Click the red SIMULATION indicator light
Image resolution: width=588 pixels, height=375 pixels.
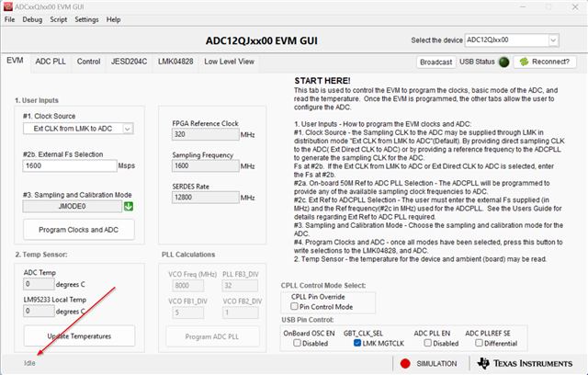coord(405,363)
